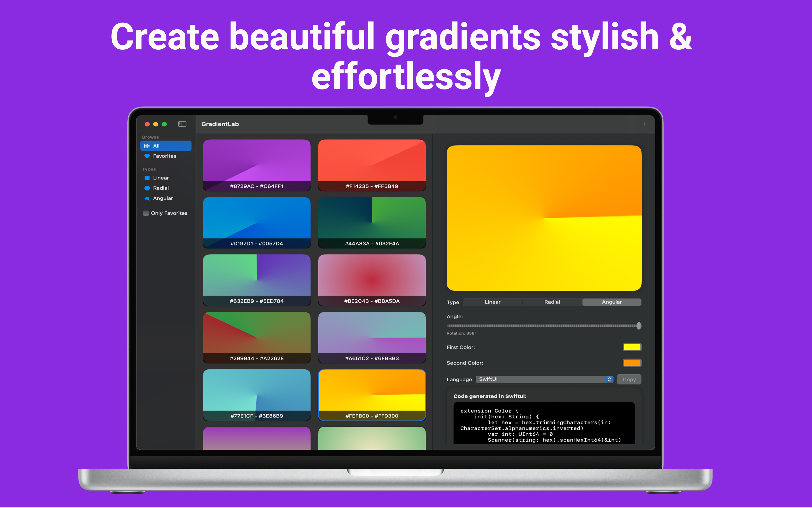The height and width of the screenshot is (508, 812).
Task: Filter by Angular gradients label
Action: click(163, 198)
